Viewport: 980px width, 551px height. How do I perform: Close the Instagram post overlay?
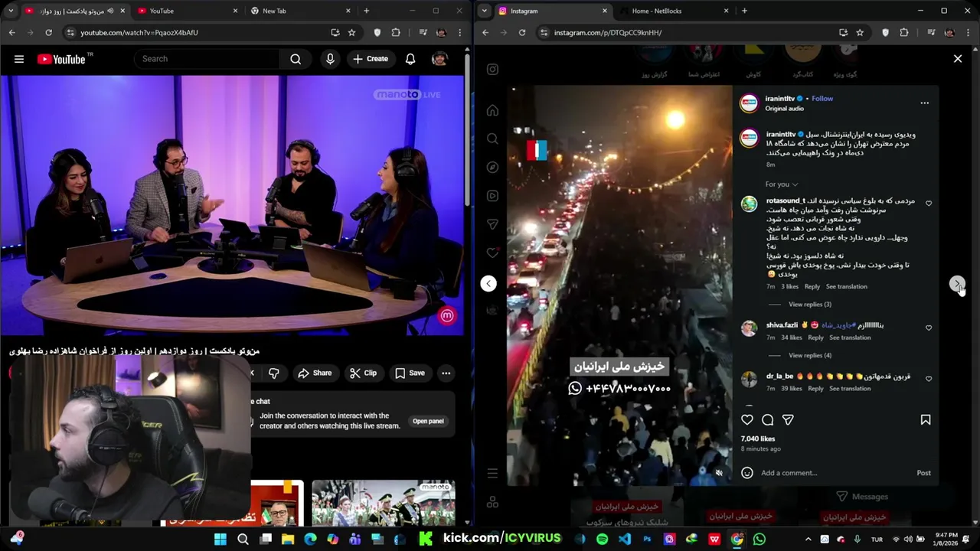pos(957,58)
